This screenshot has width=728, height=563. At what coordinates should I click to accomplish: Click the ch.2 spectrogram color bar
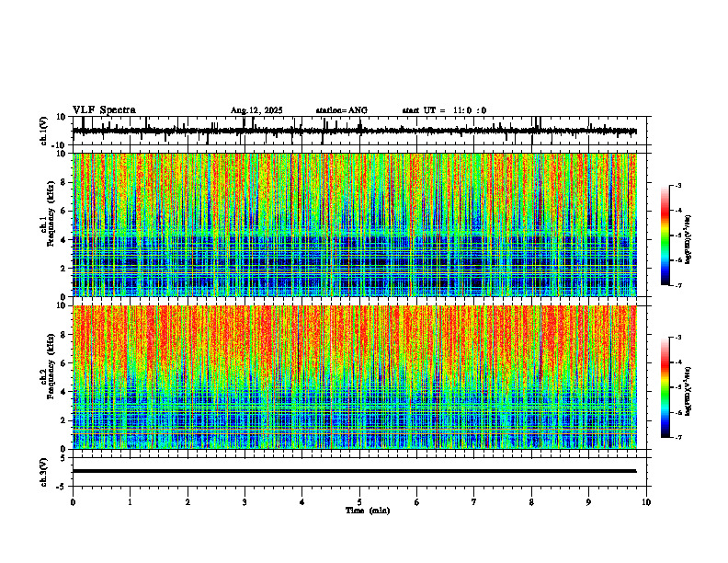point(665,387)
